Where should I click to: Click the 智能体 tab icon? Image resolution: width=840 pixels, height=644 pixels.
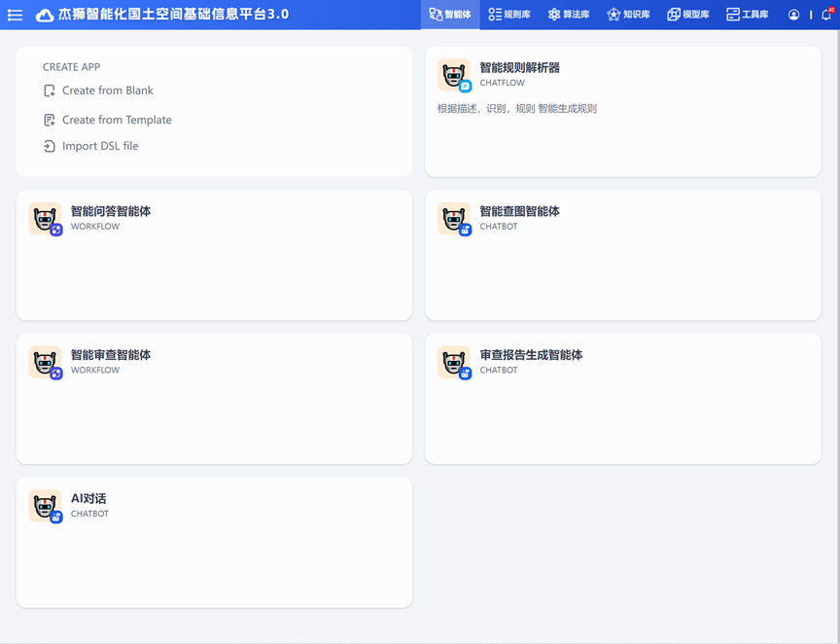coord(436,15)
